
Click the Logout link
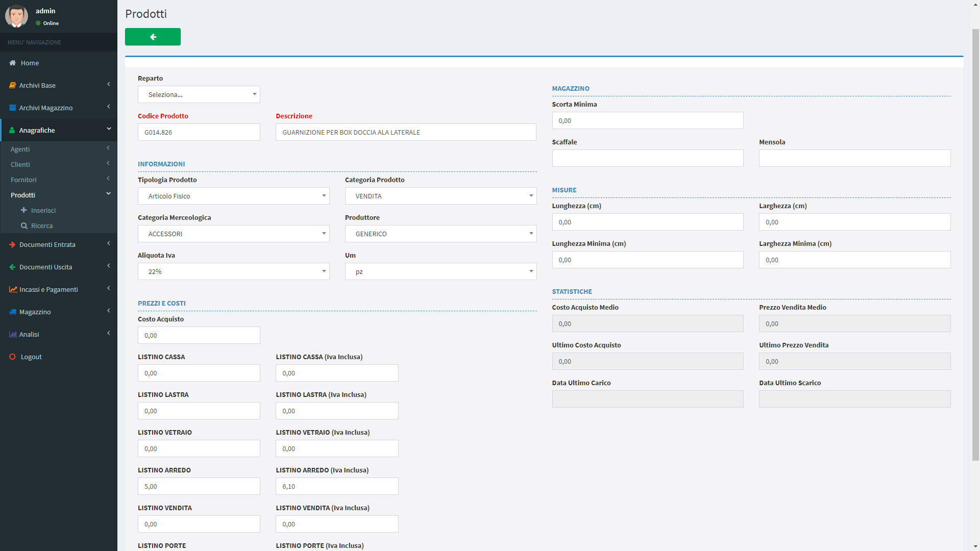[31, 357]
